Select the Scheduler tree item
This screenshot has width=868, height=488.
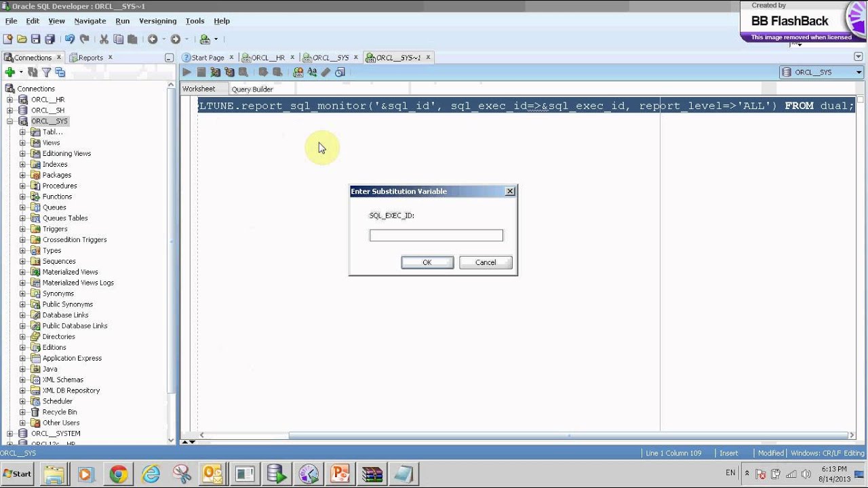tap(57, 401)
